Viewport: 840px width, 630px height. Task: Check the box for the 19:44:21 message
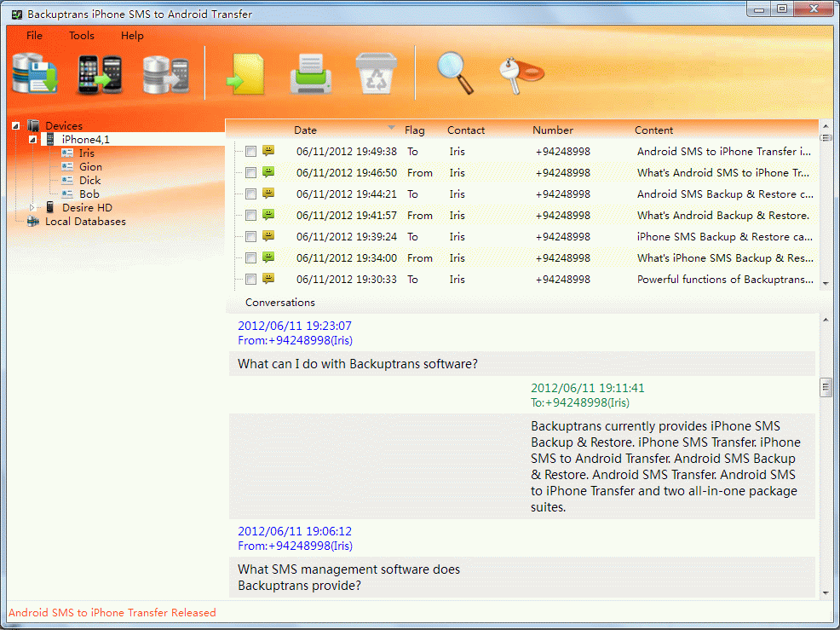[250, 194]
